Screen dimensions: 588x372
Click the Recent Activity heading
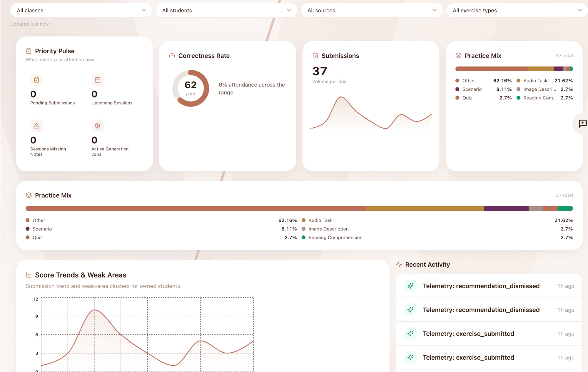[427, 264]
